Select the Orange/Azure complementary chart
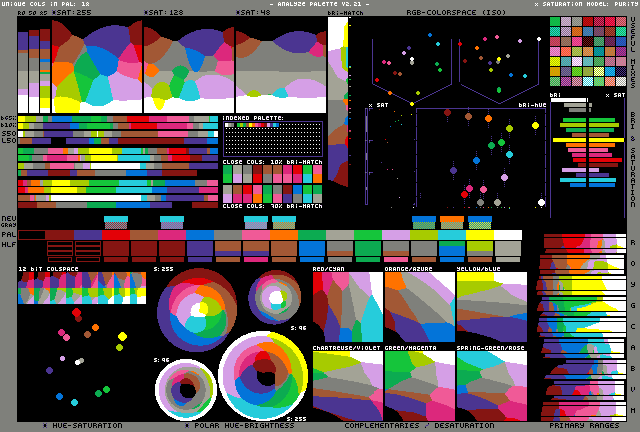Viewport: 640px width, 432px height. [419, 307]
